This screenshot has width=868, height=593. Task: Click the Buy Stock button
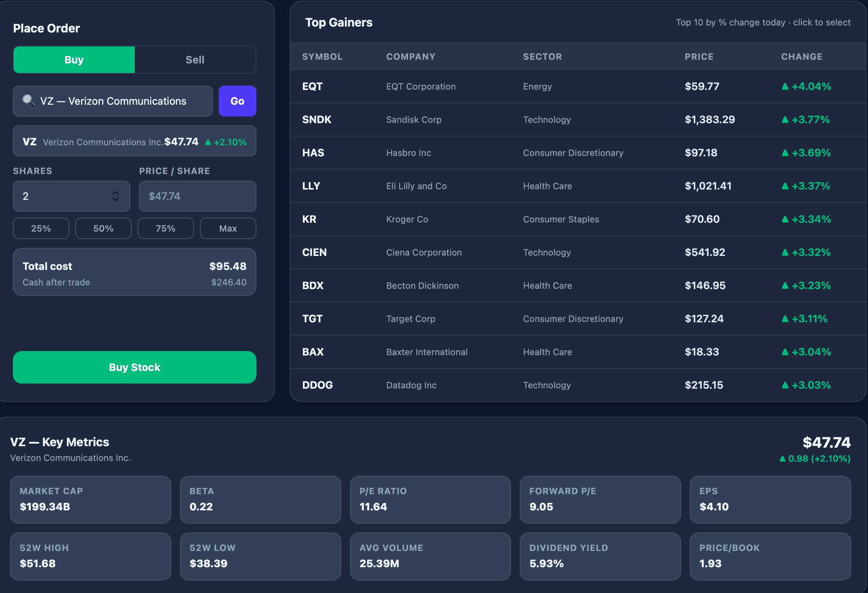(x=134, y=367)
